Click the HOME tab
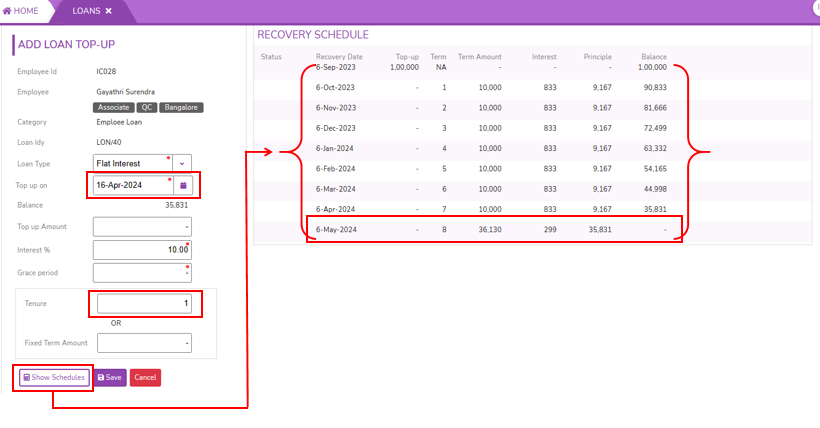 21,10
